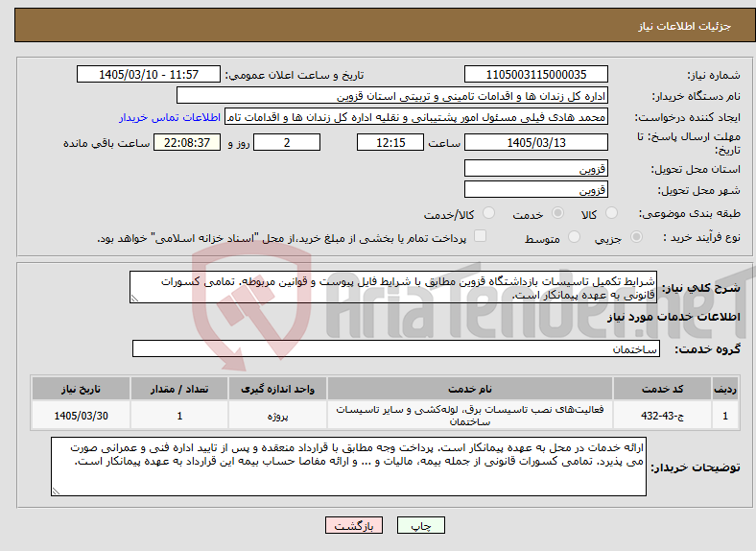This screenshot has height=551, width=756.
Task: Click the شهر محل تحویل field قزوین
Action: coord(535,189)
